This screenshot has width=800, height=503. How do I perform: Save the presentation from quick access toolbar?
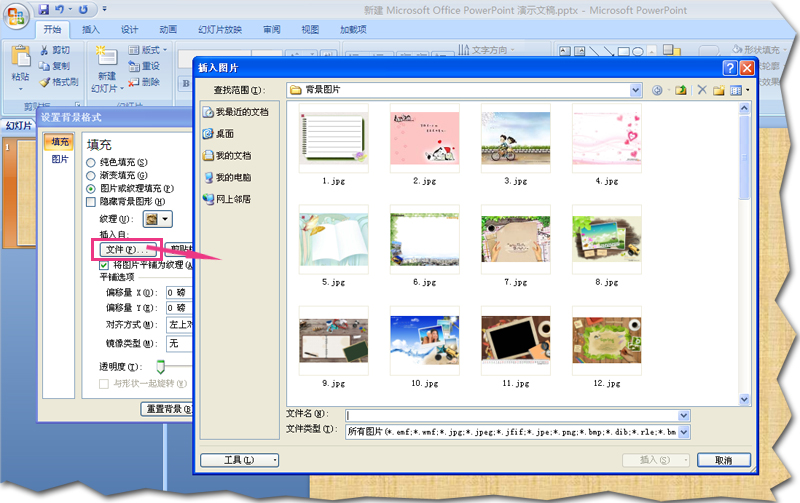[x=44, y=9]
